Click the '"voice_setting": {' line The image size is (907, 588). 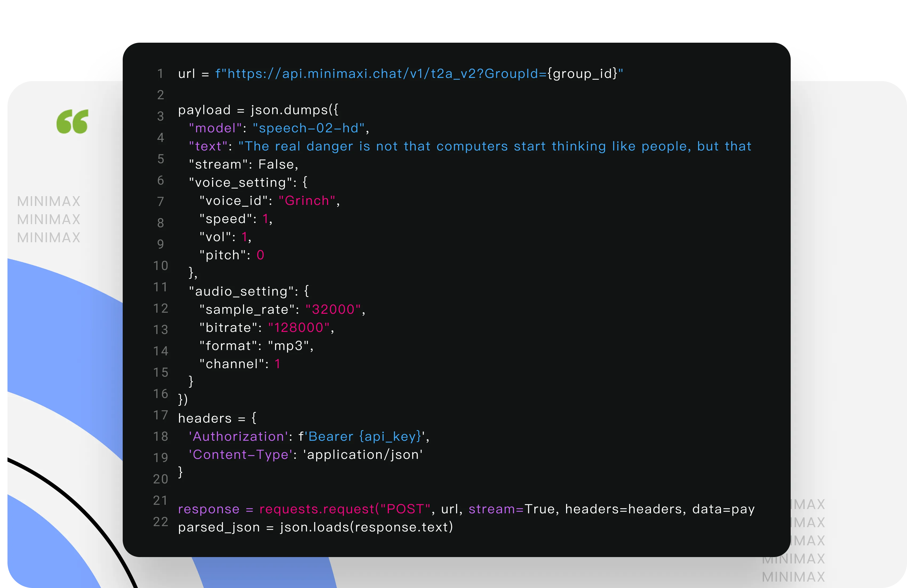coord(248,182)
